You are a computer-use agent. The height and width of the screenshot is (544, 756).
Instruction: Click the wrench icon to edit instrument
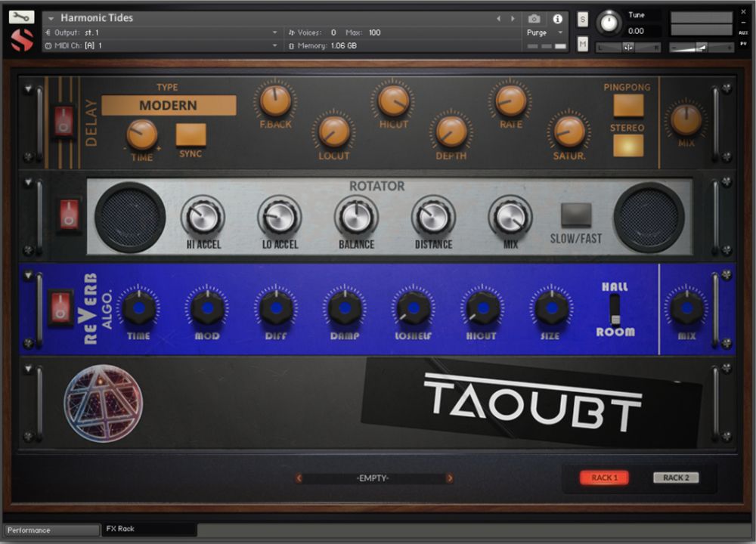click(23, 17)
